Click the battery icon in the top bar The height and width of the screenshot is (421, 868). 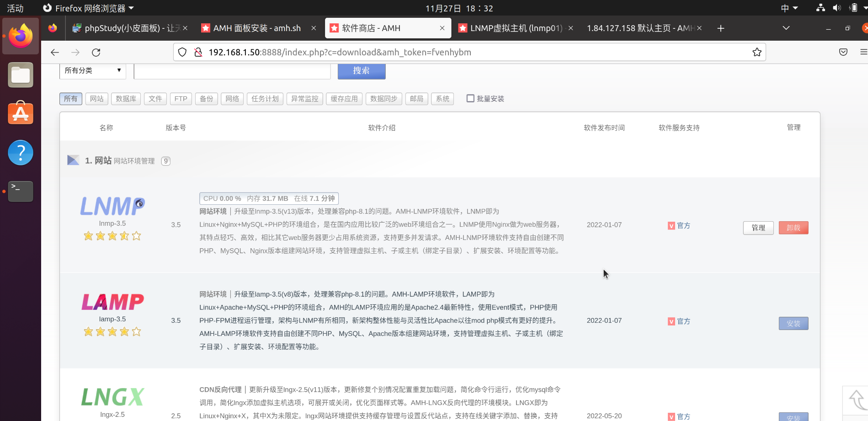[x=853, y=8]
